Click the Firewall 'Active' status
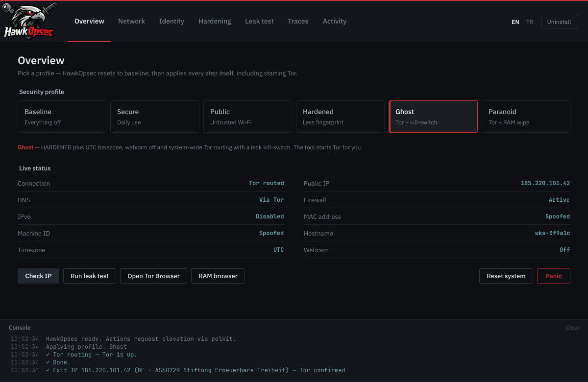 pyautogui.click(x=560, y=200)
